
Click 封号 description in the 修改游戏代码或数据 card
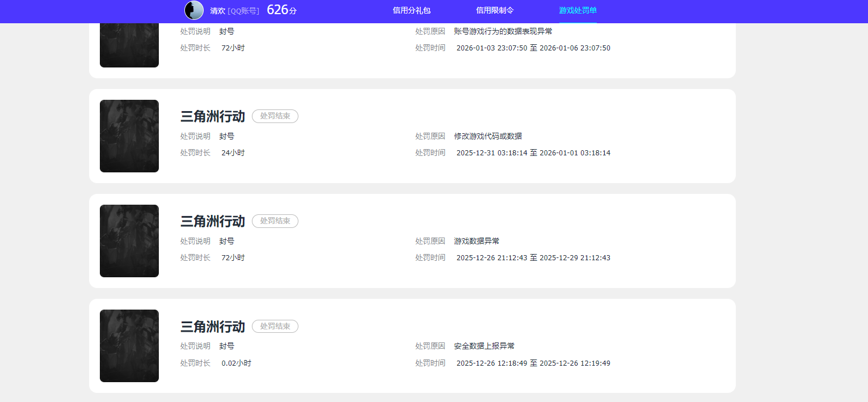point(227,136)
